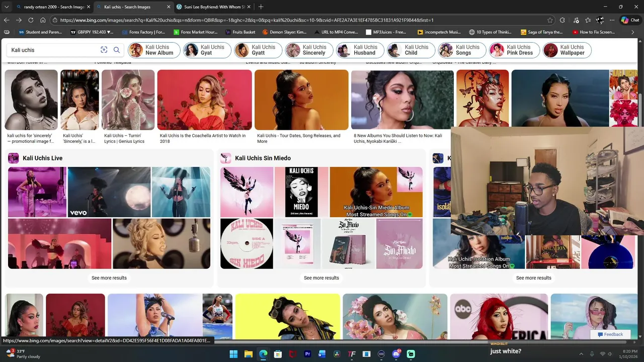Open the tab list dropdown in title bar

(6, 7)
